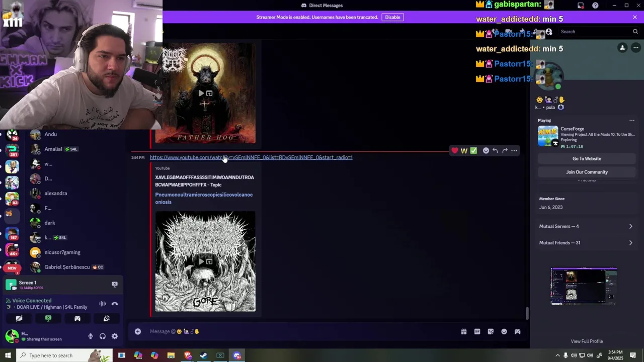Open Windows Start menu
Viewport: 644px width, 362px height.
tap(8, 355)
